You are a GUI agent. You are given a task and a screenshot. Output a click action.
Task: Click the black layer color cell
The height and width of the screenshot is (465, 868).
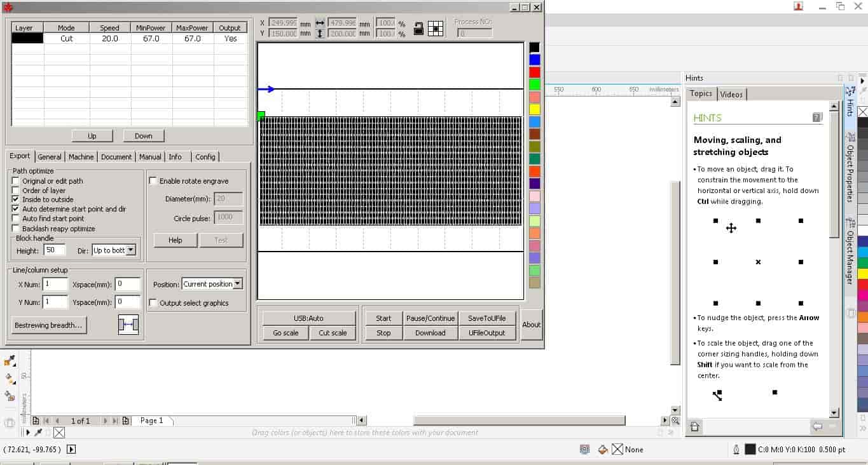point(28,39)
